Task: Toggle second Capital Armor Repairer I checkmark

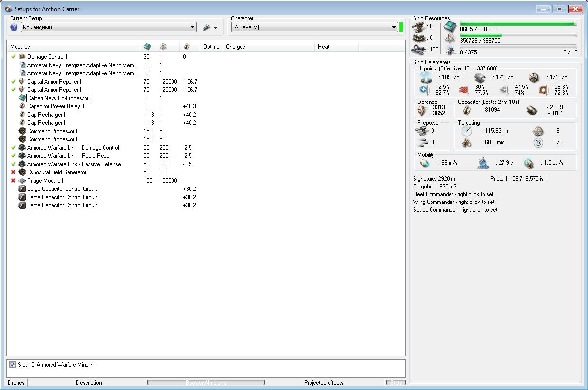Action: (13, 90)
